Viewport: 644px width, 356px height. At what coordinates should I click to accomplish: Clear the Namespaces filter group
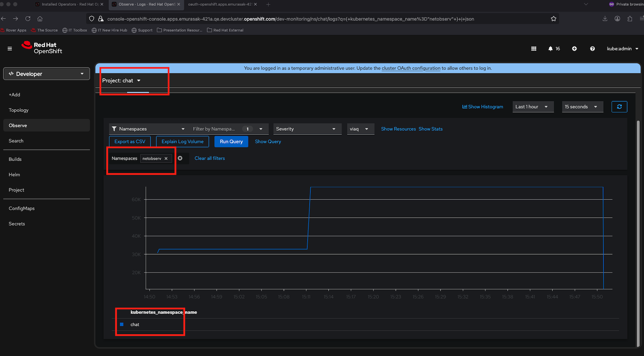(180, 158)
